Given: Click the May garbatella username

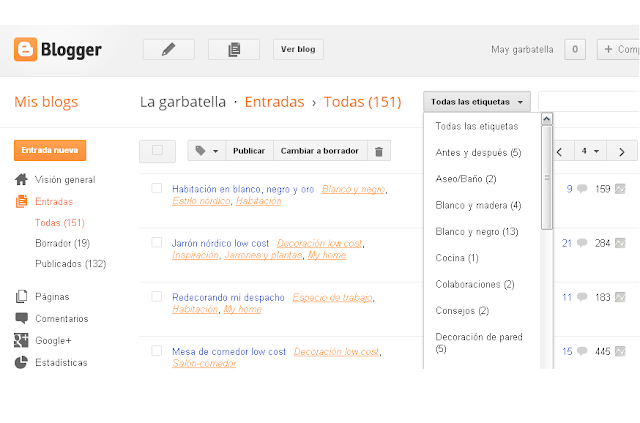Looking at the screenshot, I should [522, 49].
